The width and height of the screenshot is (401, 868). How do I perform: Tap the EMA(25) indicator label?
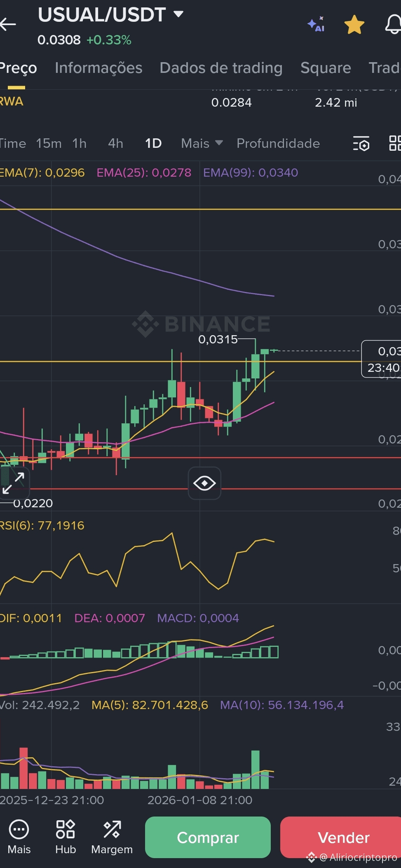click(144, 173)
